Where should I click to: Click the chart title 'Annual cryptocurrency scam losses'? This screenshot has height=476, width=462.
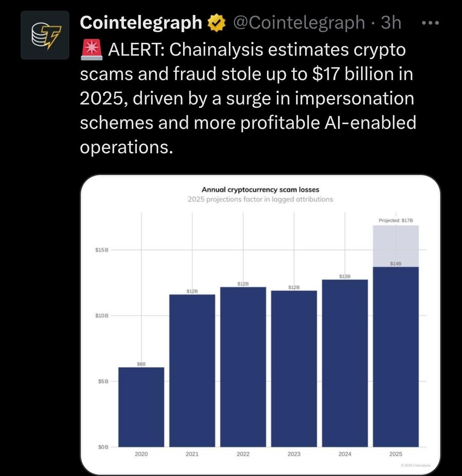(x=260, y=190)
